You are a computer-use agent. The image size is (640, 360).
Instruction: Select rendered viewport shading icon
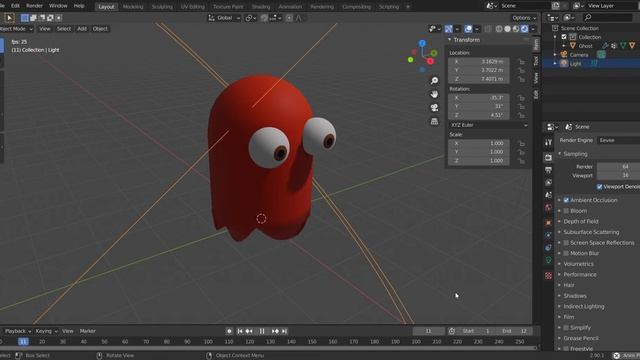pos(524,29)
